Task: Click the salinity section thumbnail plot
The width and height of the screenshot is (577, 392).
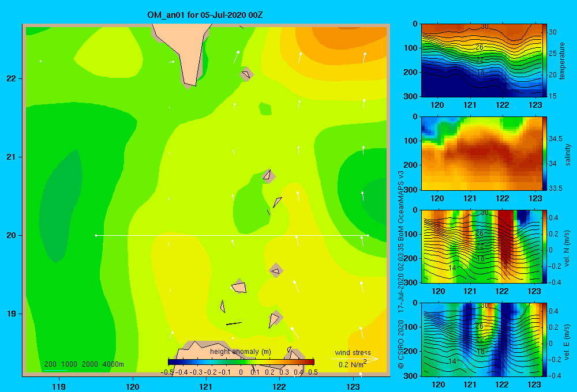Action: coord(482,153)
